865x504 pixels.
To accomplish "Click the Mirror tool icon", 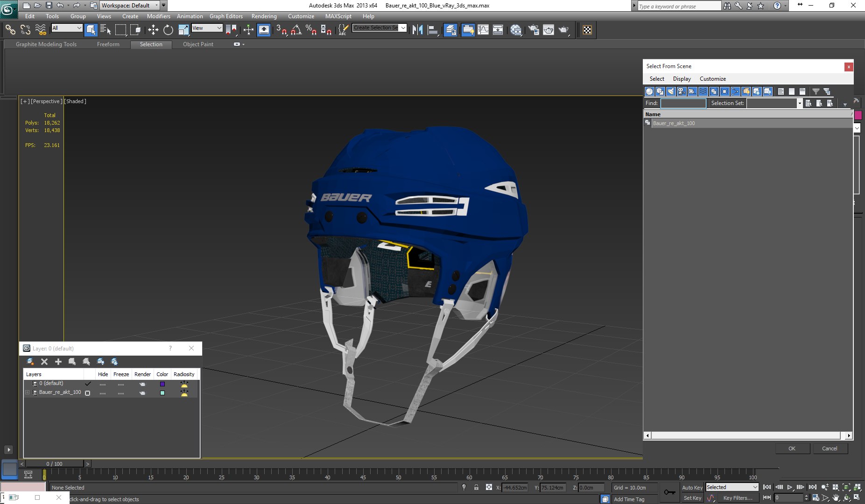I will click(x=418, y=30).
